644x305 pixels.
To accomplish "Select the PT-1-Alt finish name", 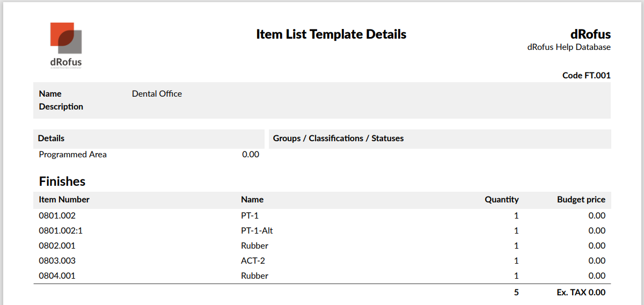I will pyautogui.click(x=261, y=231).
